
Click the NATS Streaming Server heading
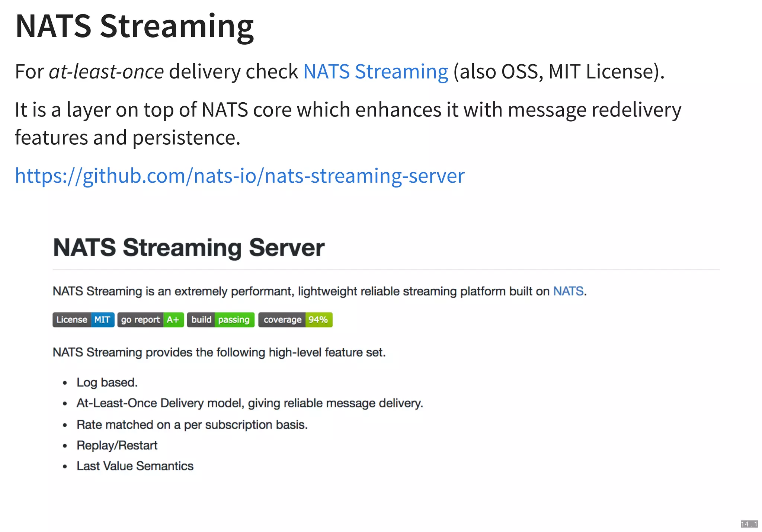[x=189, y=247]
